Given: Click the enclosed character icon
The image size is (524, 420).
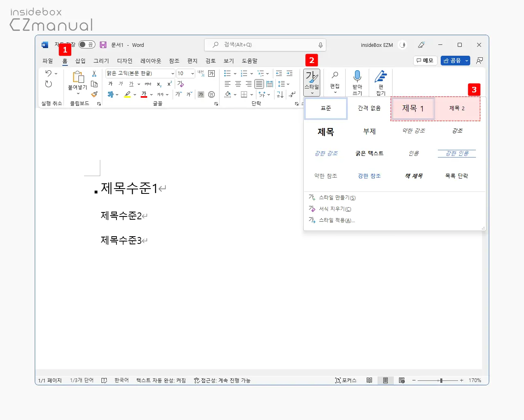Looking at the screenshot, I should [x=211, y=94].
